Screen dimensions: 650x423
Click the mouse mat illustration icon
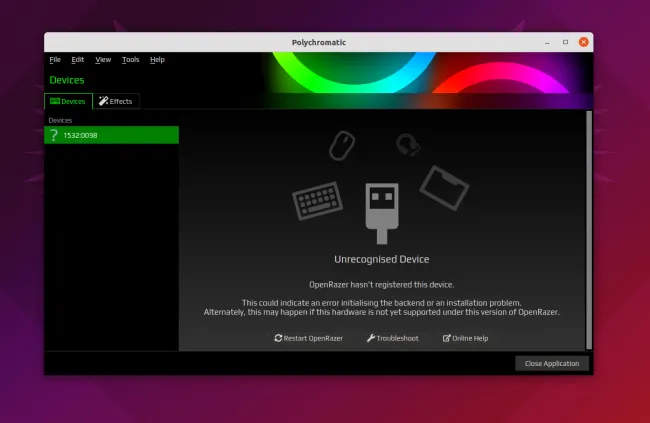coord(444,188)
